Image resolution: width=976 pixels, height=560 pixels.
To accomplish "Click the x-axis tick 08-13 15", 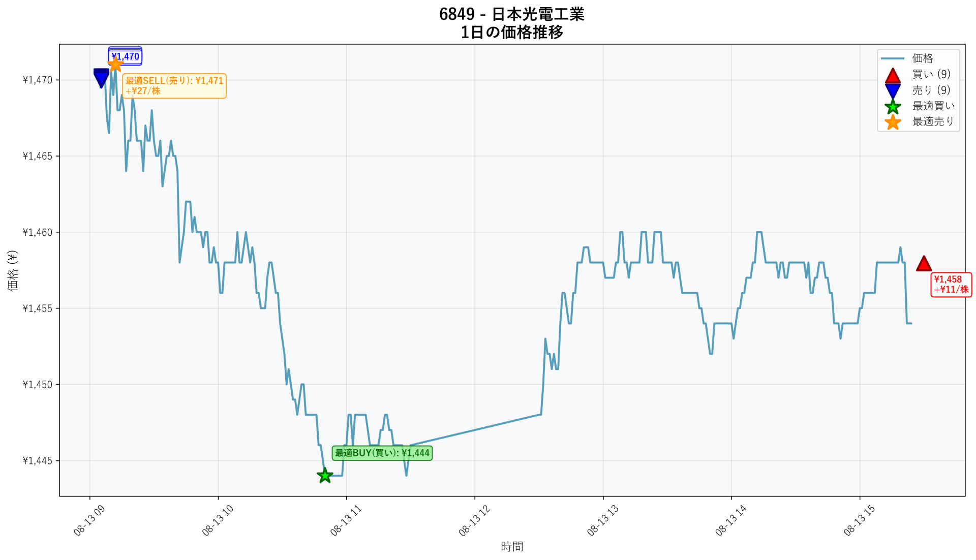I will pyautogui.click(x=860, y=520).
